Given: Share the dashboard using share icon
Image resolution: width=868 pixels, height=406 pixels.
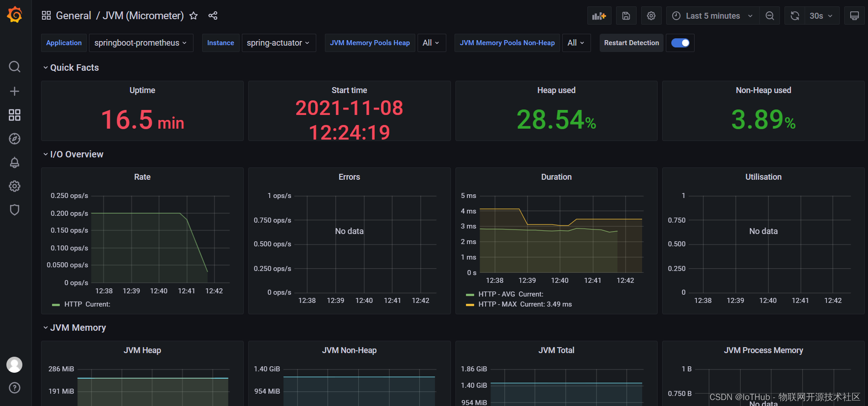Looking at the screenshot, I should click(x=213, y=16).
